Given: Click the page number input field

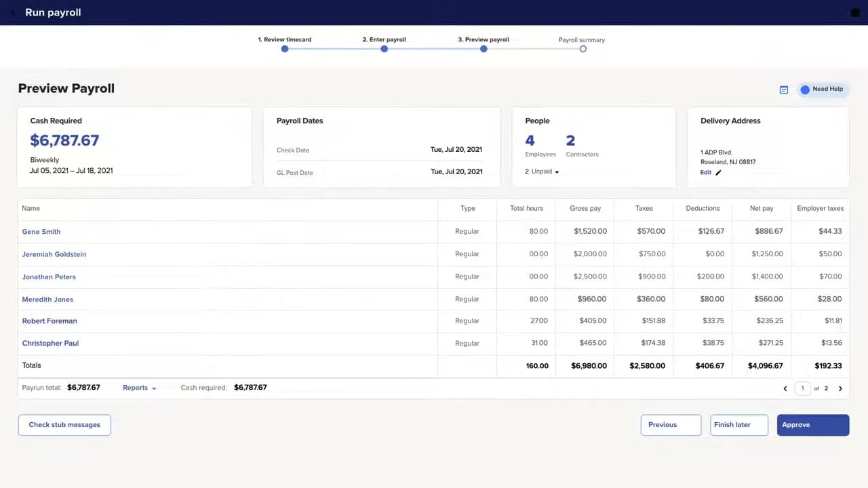Looking at the screenshot, I should point(802,388).
